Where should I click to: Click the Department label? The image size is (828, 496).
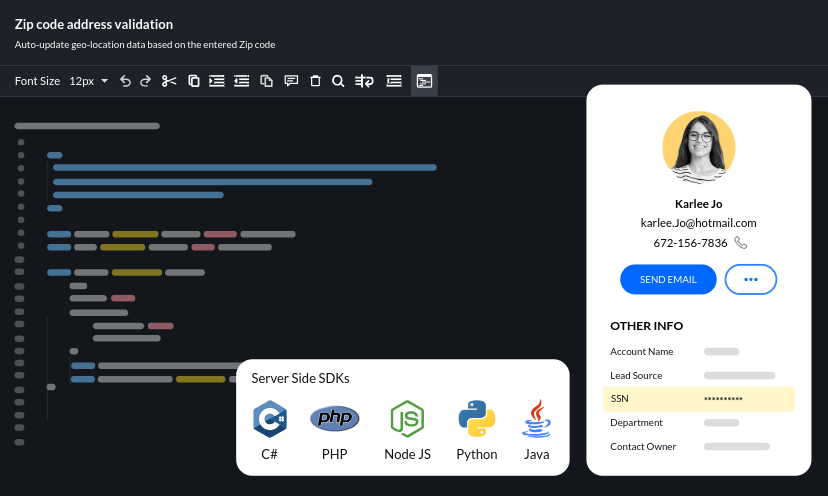pyautogui.click(x=636, y=423)
